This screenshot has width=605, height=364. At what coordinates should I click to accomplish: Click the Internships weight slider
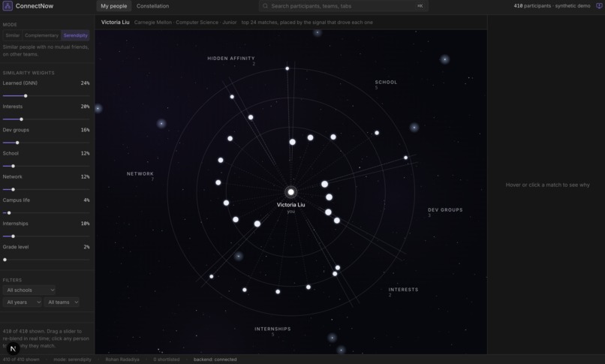pos(46,236)
